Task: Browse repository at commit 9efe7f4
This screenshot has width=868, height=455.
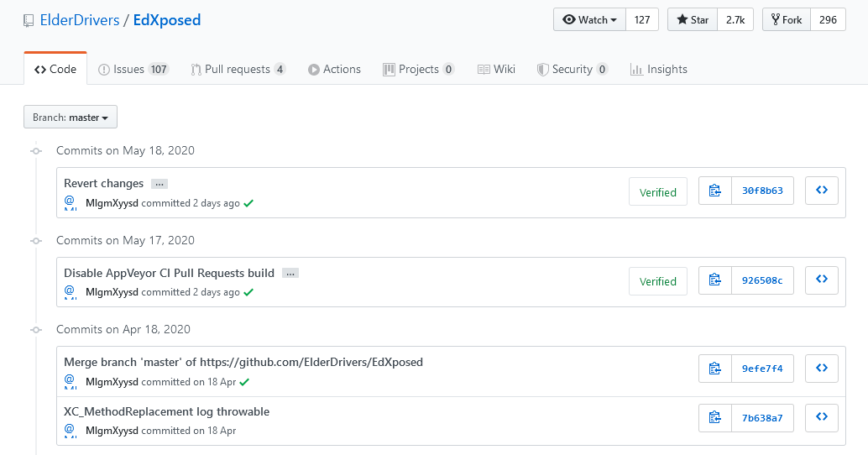Action: click(822, 369)
